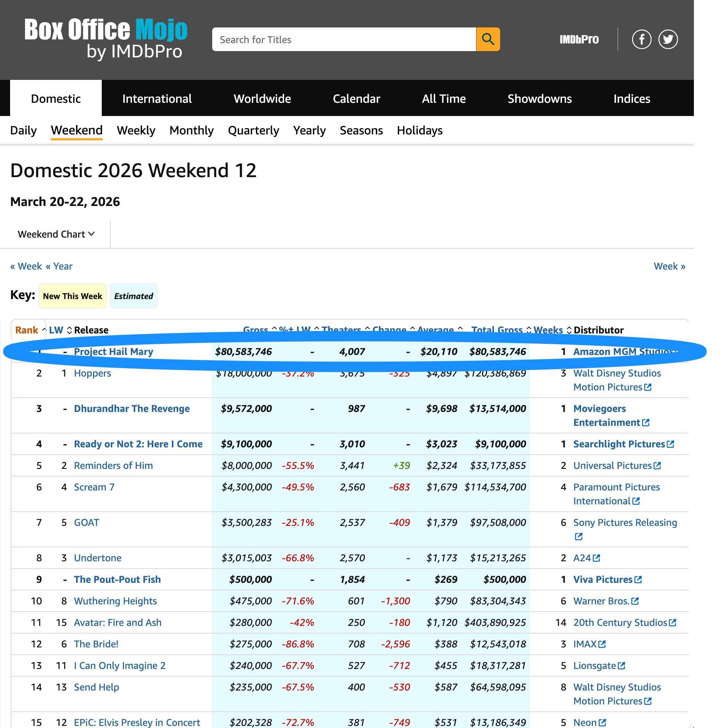721x728 pixels.
Task: Open external link icon beside Searchlight Pictures
Action: click(x=670, y=444)
